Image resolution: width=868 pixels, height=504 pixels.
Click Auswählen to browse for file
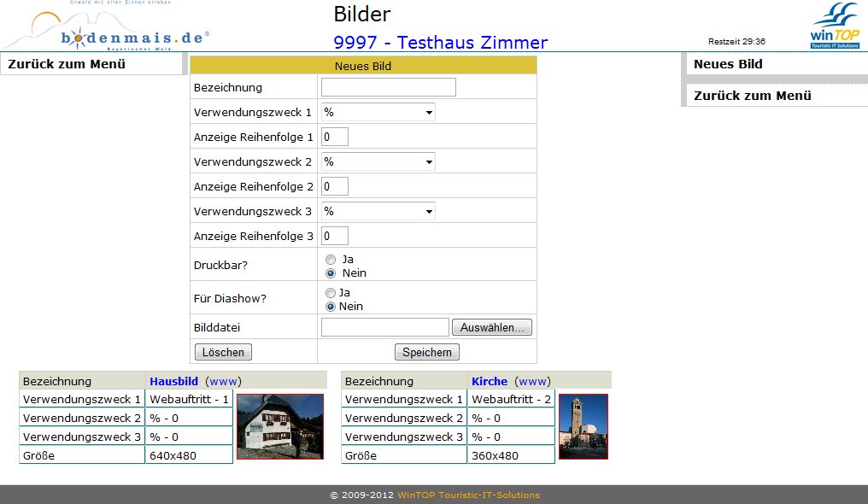(x=491, y=327)
